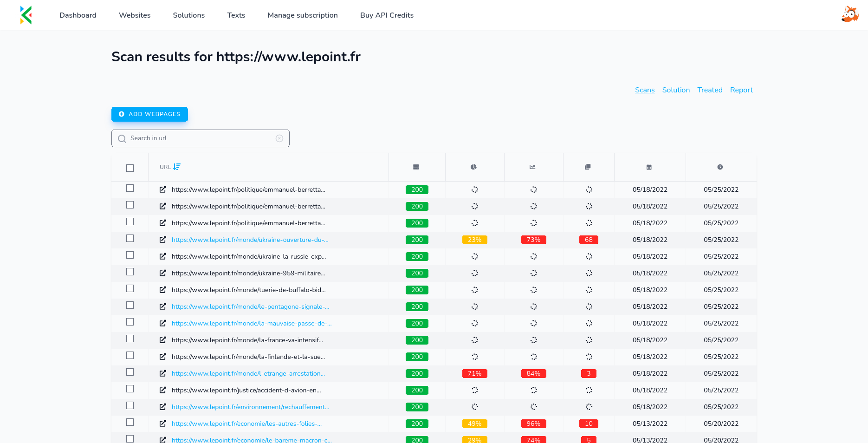Switch to the Solution tab link

coord(676,90)
